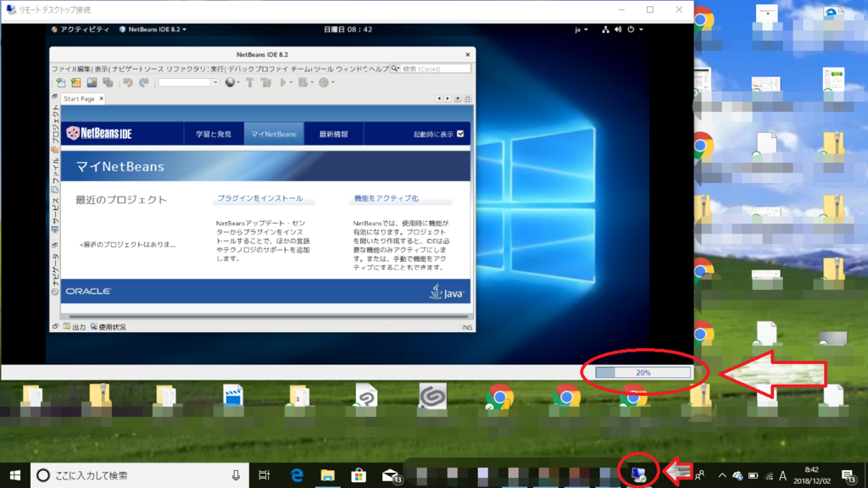This screenshot has width=868, height=488.
Task: Click the magnifier icon in search box
Action: [x=395, y=69]
